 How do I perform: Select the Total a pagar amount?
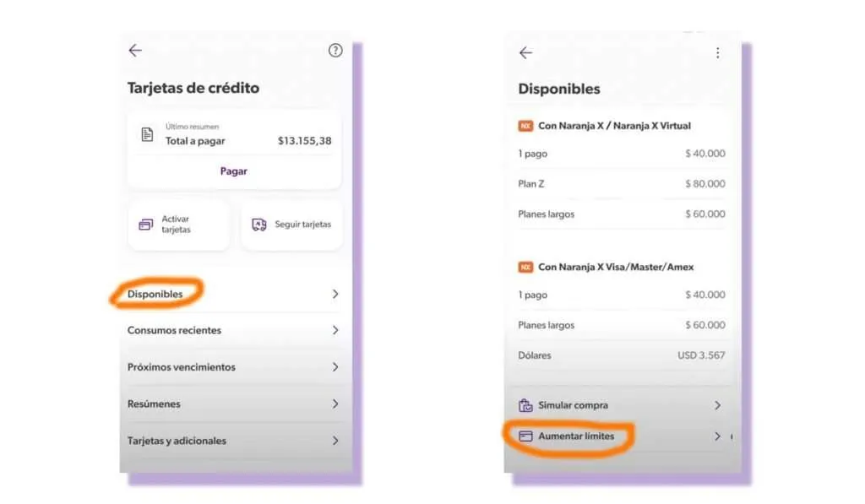point(304,141)
